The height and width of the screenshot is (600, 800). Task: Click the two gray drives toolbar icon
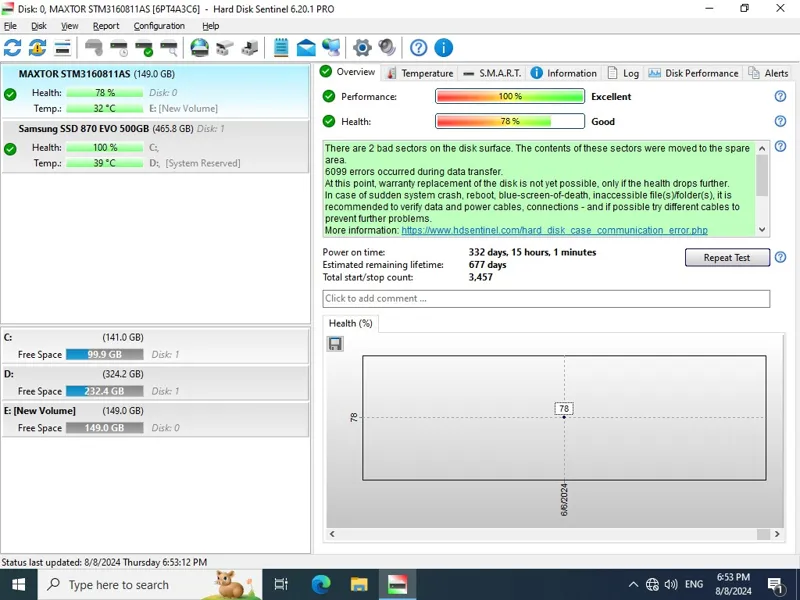tap(224, 48)
